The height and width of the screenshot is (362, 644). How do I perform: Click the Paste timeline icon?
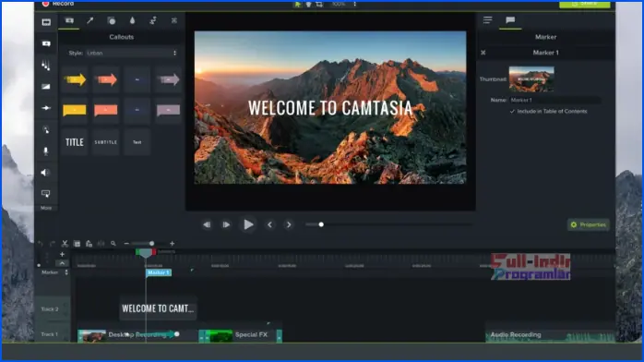click(89, 244)
